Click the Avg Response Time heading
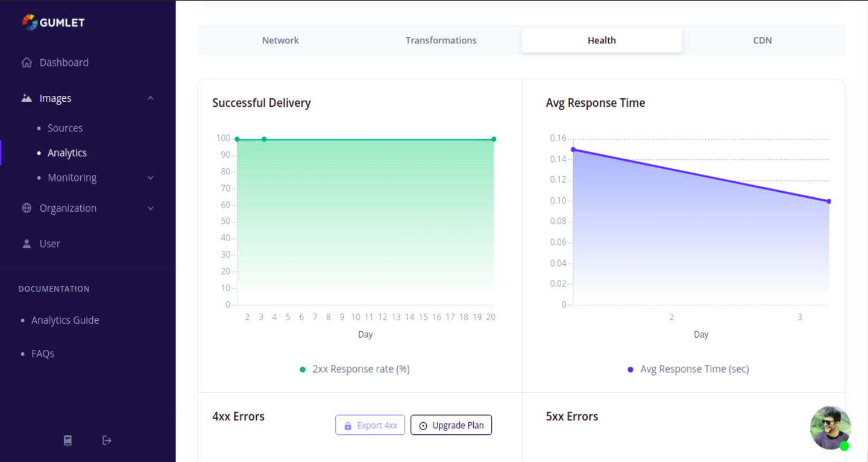Image resolution: width=868 pixels, height=462 pixels. [x=596, y=103]
